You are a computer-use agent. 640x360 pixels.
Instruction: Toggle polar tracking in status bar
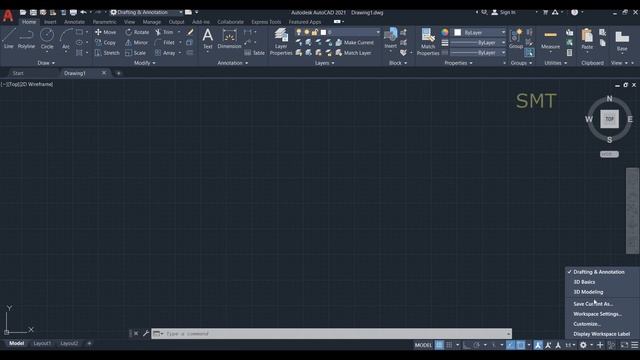pos(476,345)
